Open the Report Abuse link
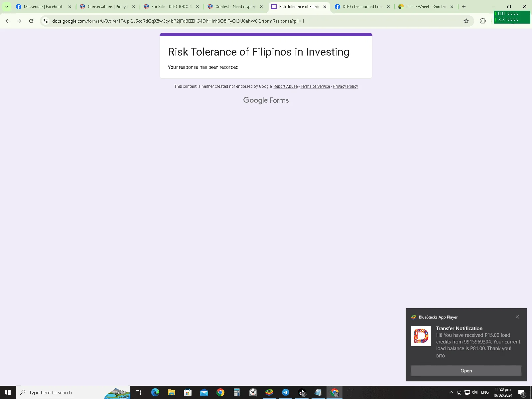Screen dimensions: 532x399 [x=286, y=86]
